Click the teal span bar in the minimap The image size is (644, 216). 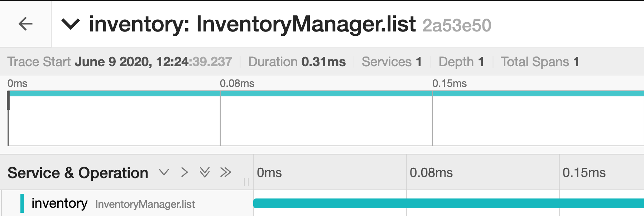click(x=322, y=94)
